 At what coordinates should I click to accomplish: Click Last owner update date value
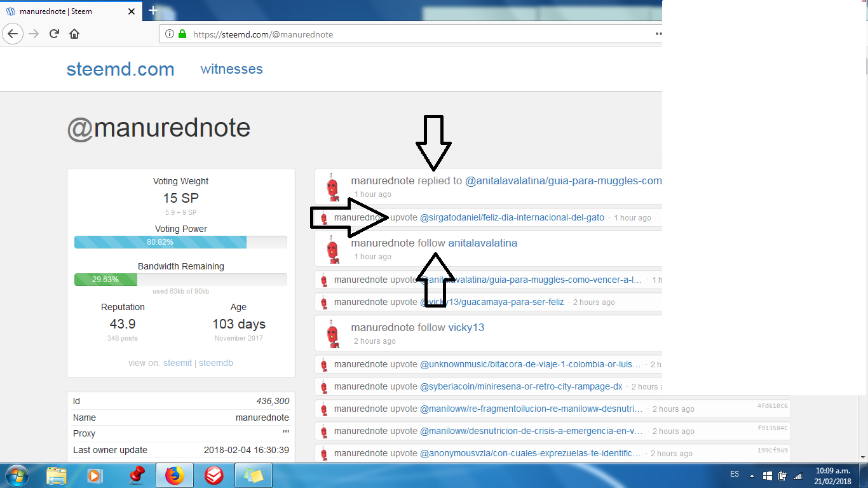247,450
